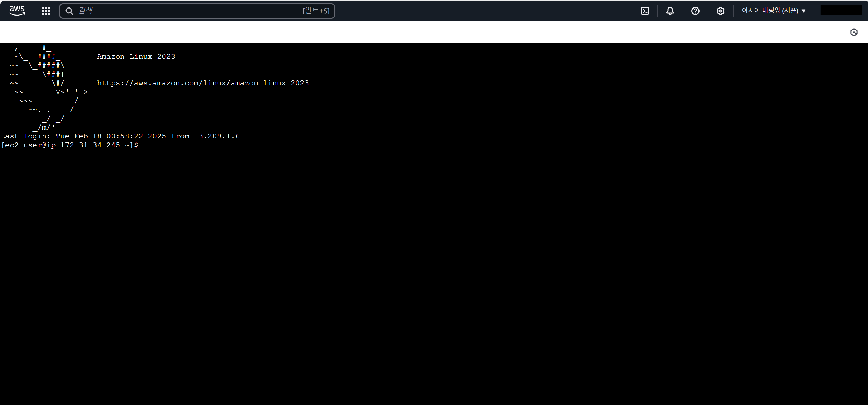
Task: Open the notifications bell
Action: coord(670,11)
